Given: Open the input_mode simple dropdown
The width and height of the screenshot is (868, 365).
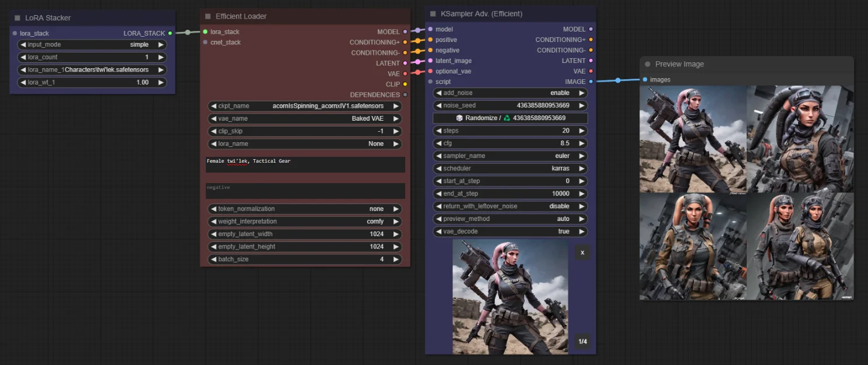Looking at the screenshot, I should (92, 44).
